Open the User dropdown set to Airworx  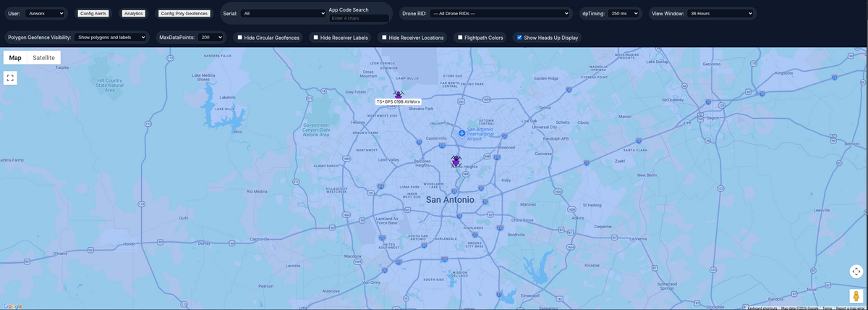tap(45, 13)
